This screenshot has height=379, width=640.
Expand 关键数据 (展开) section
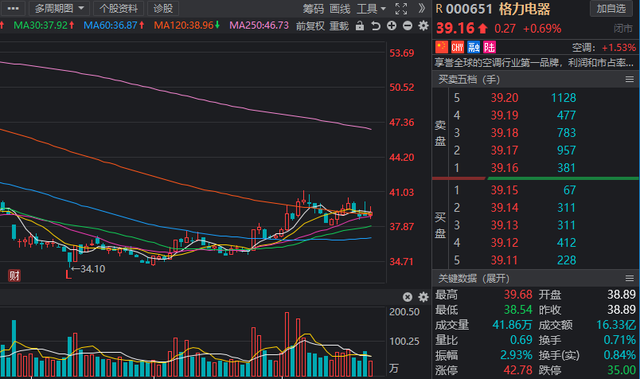pos(473,279)
